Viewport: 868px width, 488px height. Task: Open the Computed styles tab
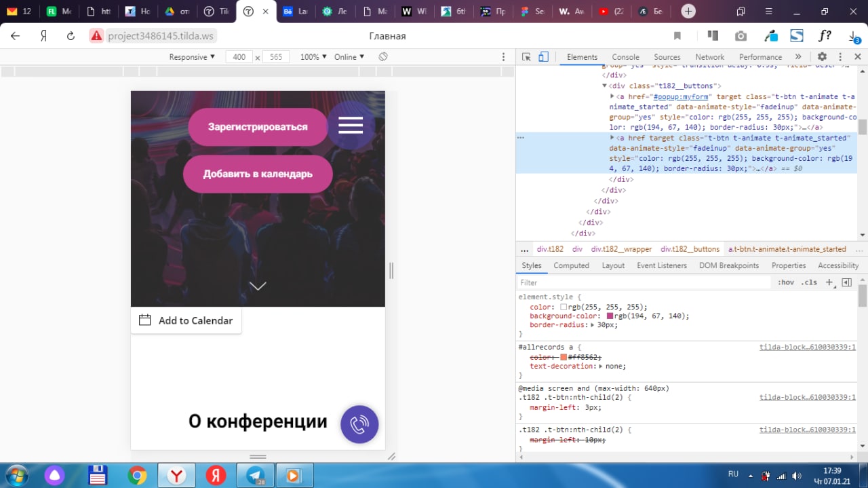tap(571, 265)
